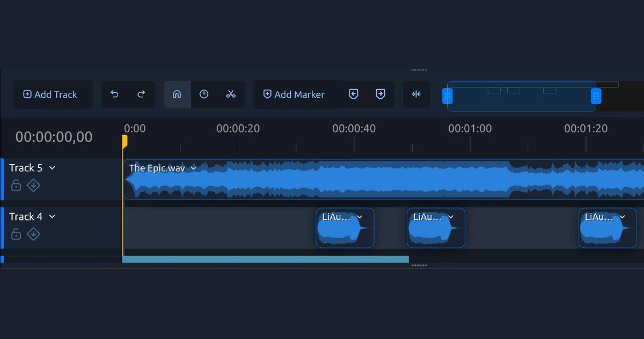Screen dimensions: 644x339
Task: Open first LiAu clip dropdown on Track 4
Action: coord(360,217)
